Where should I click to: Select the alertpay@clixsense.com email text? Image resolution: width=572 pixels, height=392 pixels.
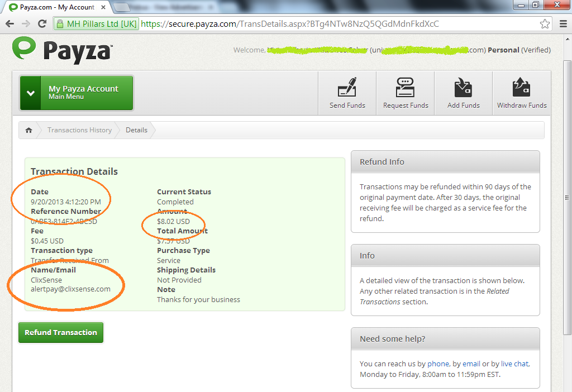pyautogui.click(x=70, y=289)
